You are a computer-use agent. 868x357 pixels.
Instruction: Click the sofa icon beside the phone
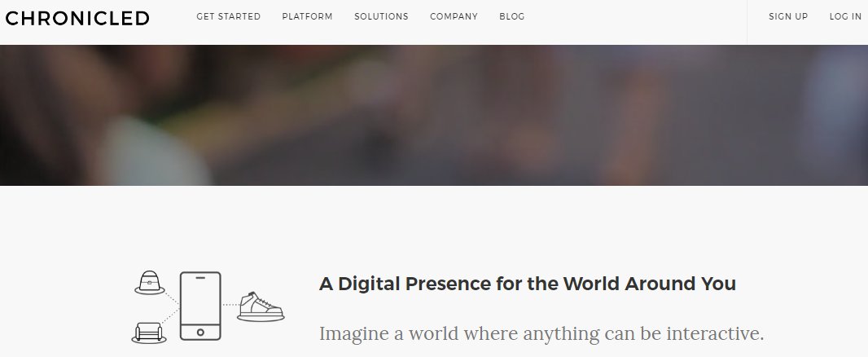149,333
